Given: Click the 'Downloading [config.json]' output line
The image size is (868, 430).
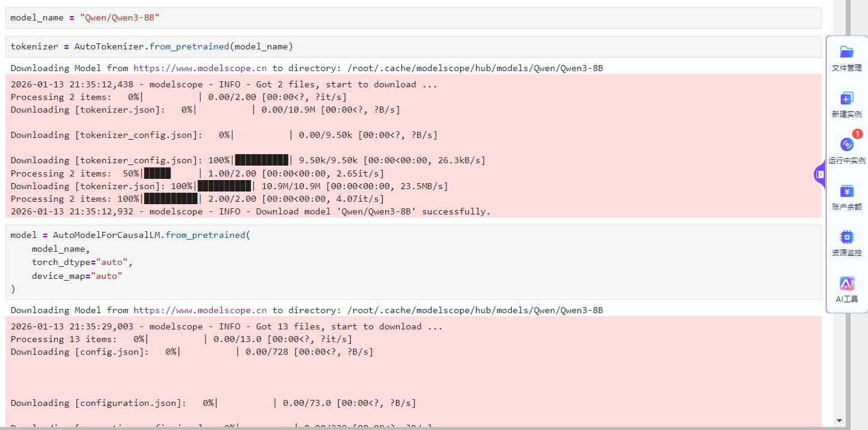Looking at the screenshot, I should (192, 352).
